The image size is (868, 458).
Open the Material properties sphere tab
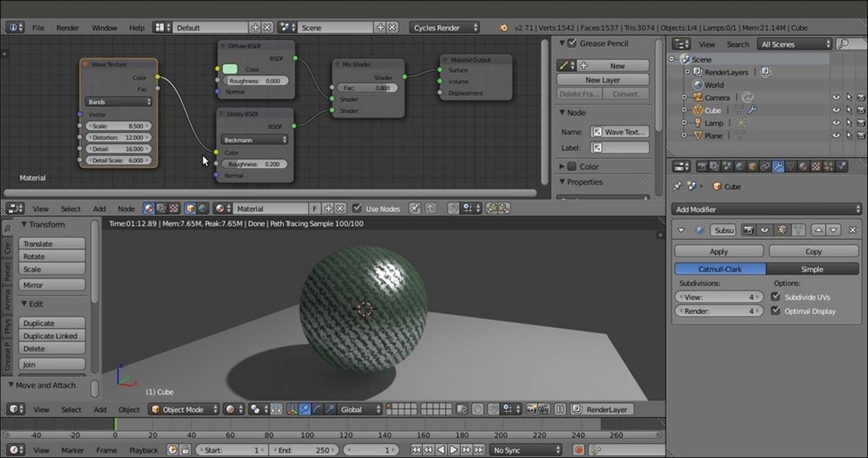(x=803, y=167)
